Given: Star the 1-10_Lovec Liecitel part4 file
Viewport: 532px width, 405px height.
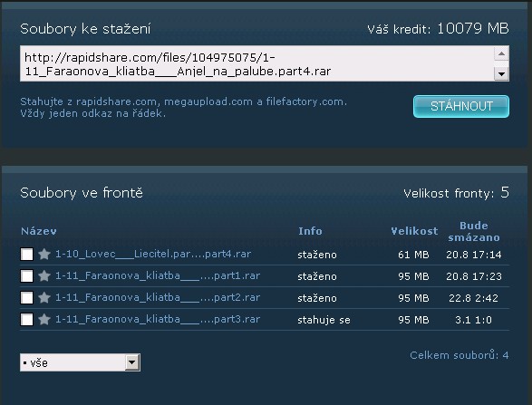Looking at the screenshot, I should [x=44, y=254].
